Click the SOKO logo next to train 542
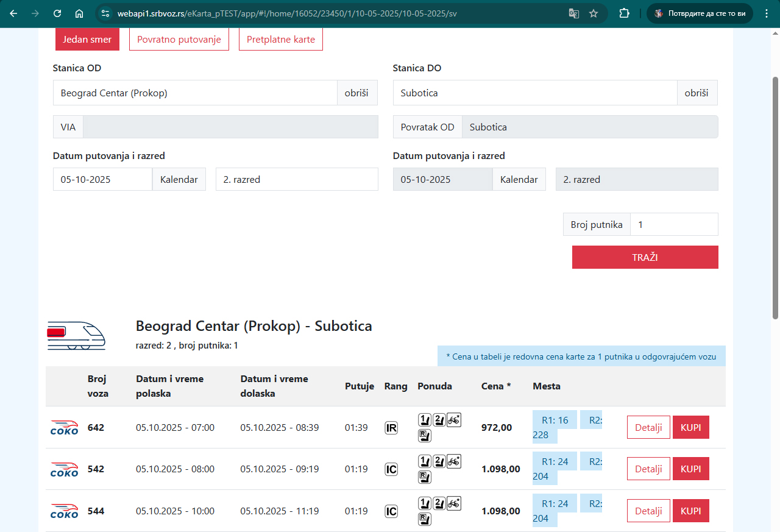This screenshot has width=780, height=532. [x=64, y=469]
